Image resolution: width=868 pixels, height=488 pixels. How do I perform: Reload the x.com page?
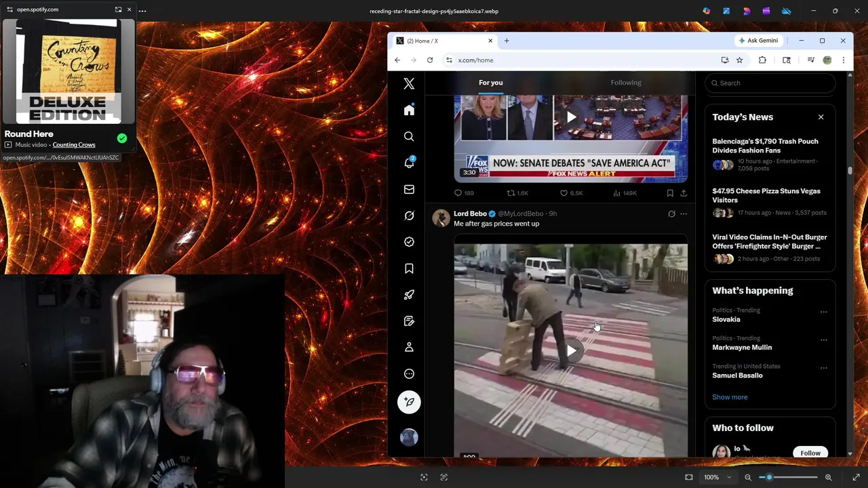[430, 60]
